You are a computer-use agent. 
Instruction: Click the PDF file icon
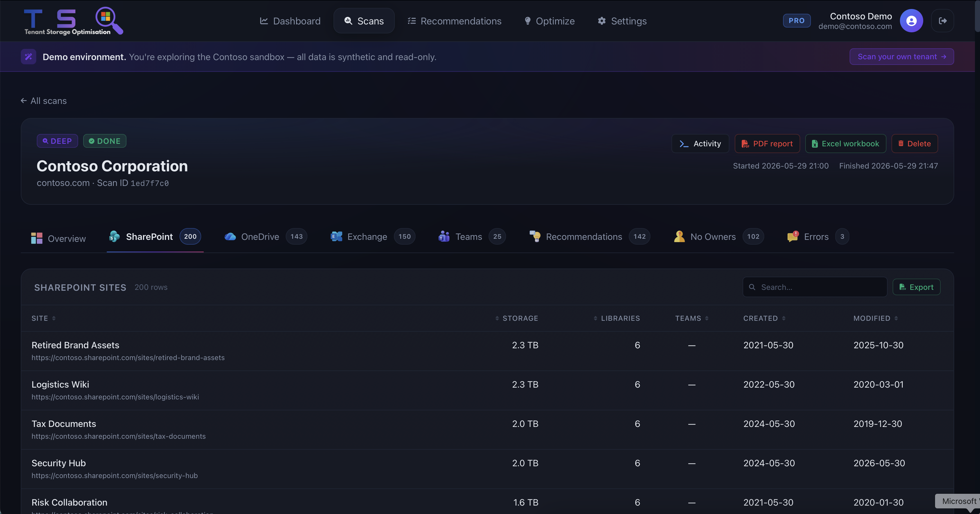click(x=745, y=144)
